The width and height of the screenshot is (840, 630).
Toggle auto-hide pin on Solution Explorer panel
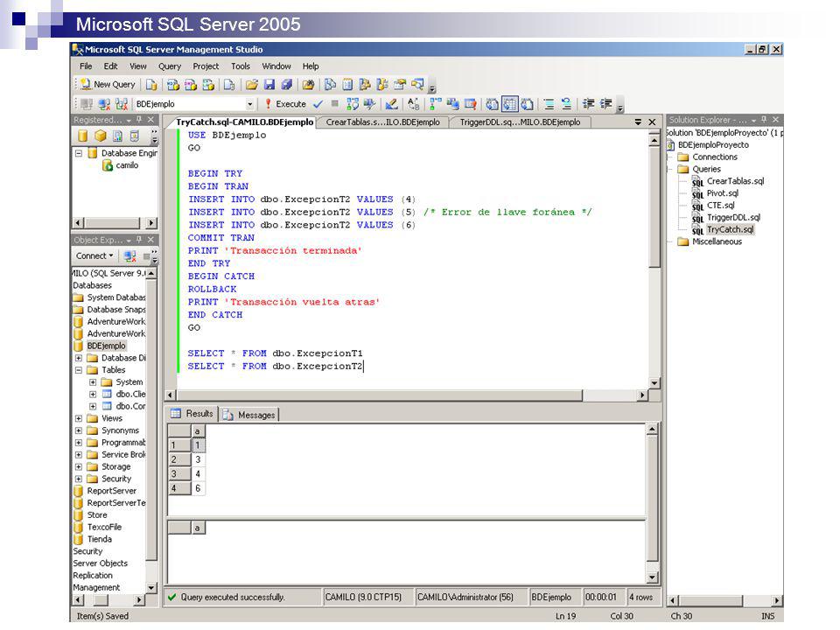tap(764, 120)
